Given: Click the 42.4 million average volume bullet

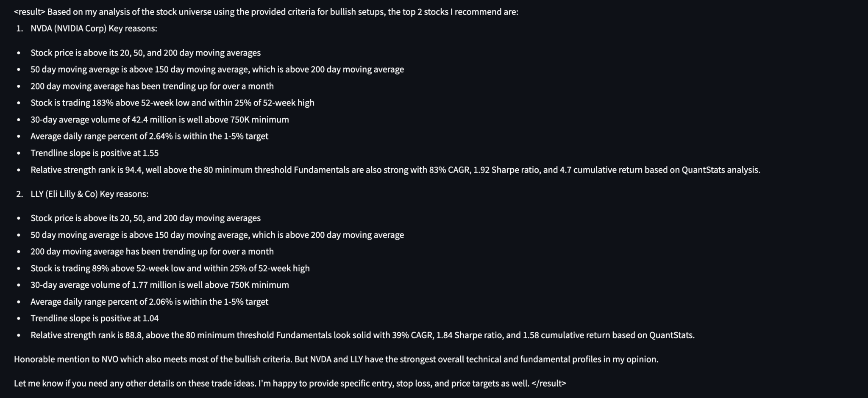Looking at the screenshot, I should (x=159, y=120).
